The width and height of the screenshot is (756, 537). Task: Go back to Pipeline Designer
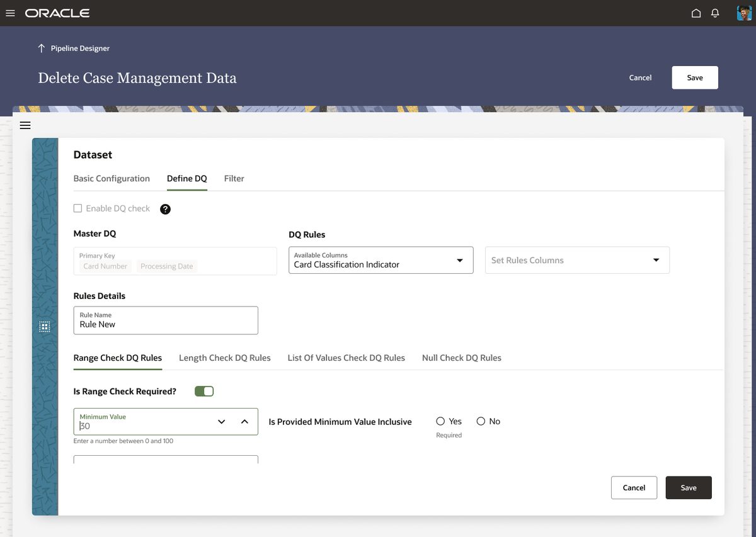point(80,48)
